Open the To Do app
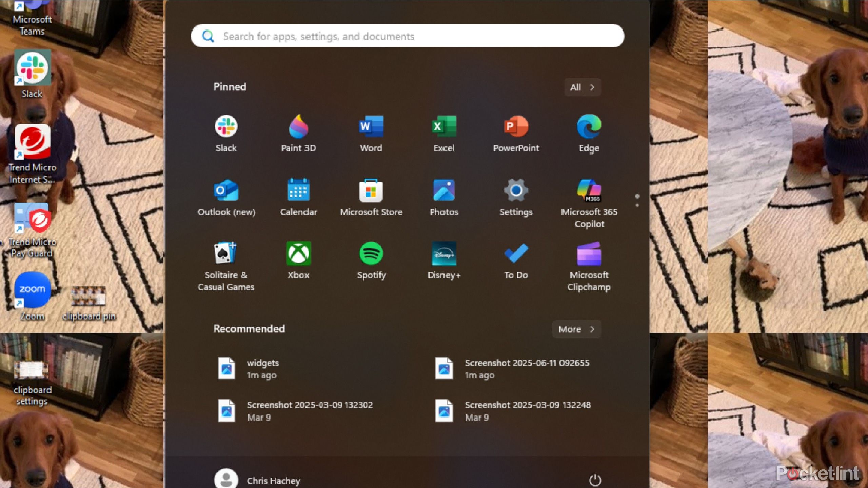Viewport: 868px width, 488px height. click(516, 261)
